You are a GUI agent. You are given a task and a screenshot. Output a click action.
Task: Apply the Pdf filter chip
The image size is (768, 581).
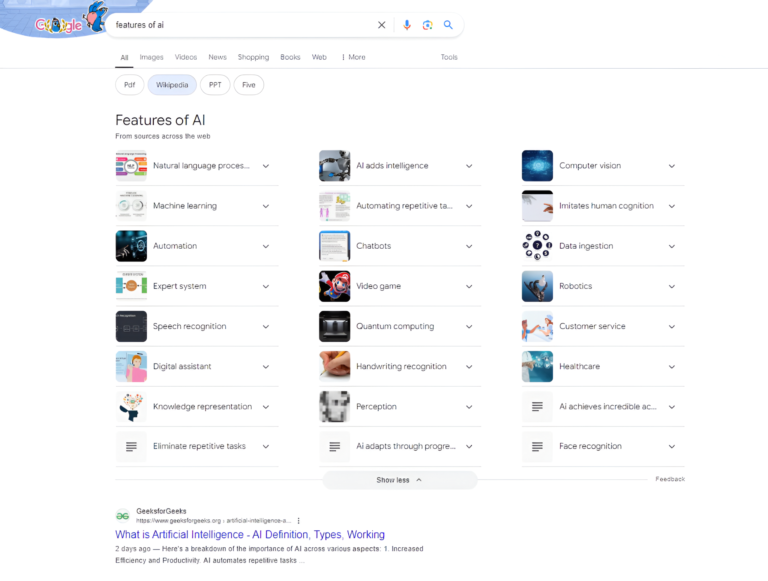pos(129,85)
